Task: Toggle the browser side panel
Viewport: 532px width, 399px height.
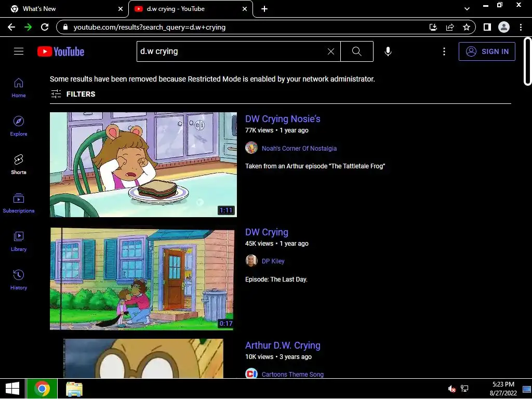Action: coord(487,27)
